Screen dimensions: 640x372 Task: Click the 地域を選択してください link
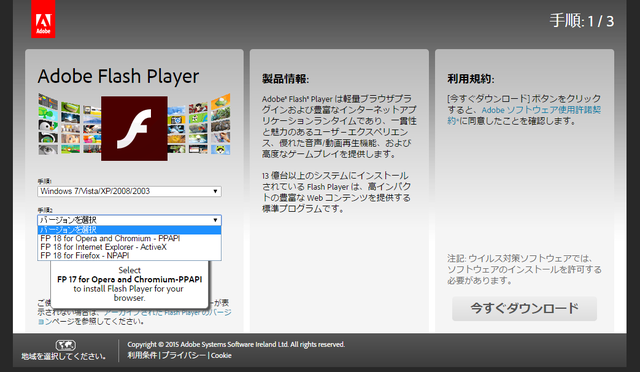(x=64, y=356)
